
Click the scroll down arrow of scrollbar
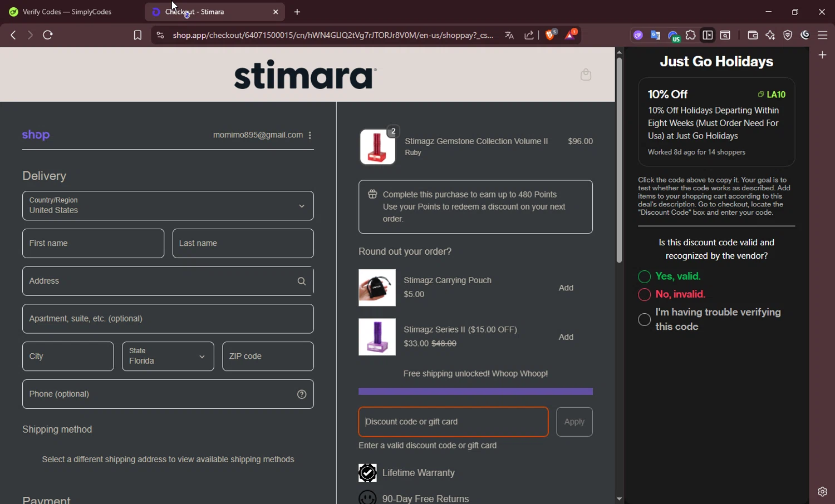click(x=619, y=499)
